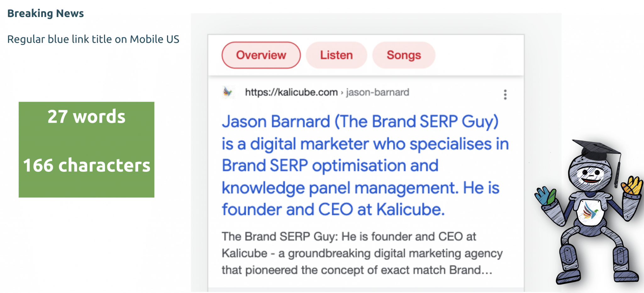Click the jason-barnard breadcrumb path
The image size is (644, 293).
[377, 92]
